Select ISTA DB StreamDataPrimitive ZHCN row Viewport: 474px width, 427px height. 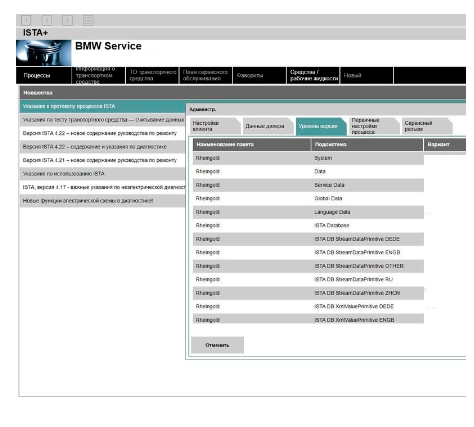[x=308, y=293]
